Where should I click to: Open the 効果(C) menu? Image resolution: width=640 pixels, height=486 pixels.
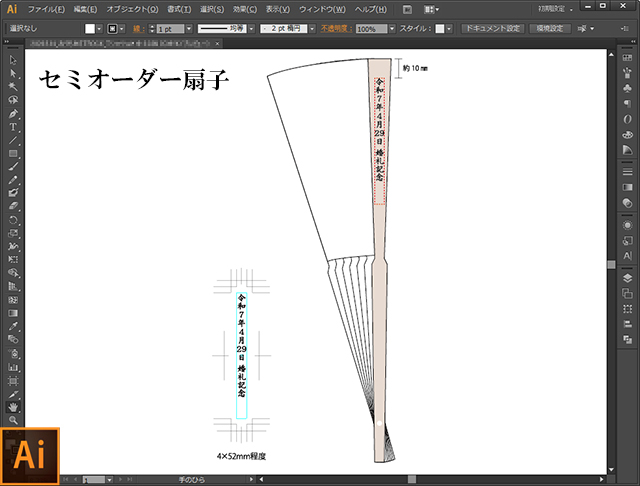[245, 9]
